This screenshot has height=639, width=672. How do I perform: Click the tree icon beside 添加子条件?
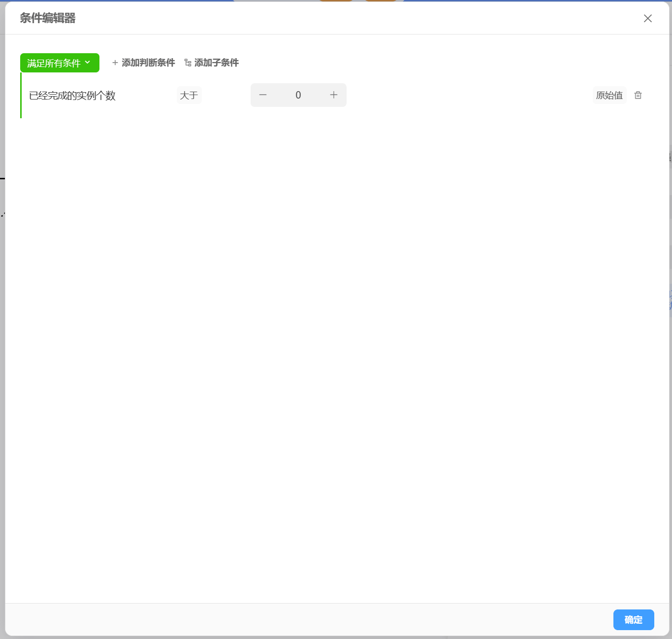188,63
